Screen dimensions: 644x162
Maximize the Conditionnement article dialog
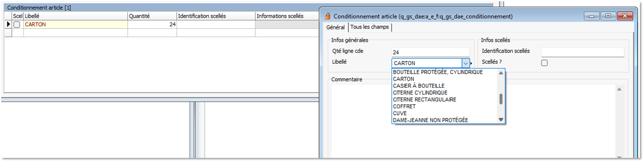[x=608, y=16]
